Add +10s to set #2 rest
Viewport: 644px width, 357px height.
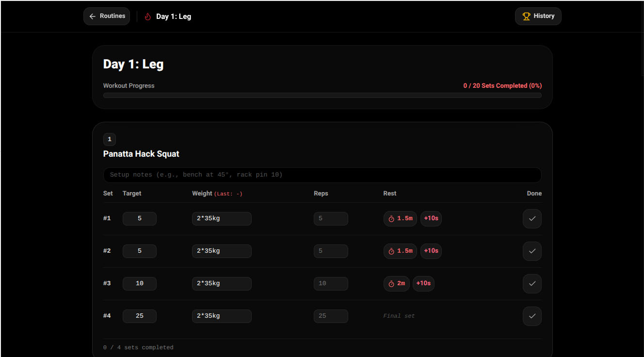click(431, 251)
